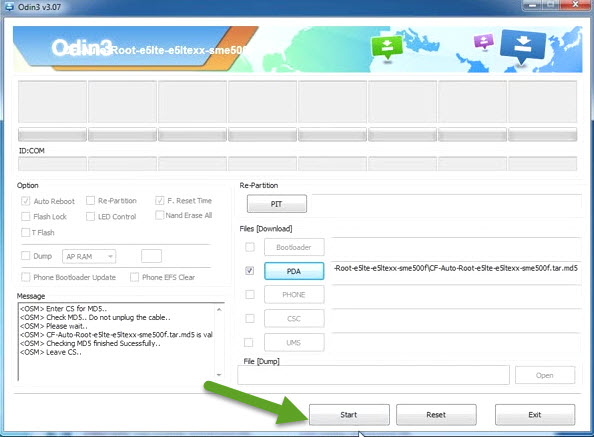594x437 pixels.
Task: Enable the Nand Erase All checkbox
Action: [159, 215]
